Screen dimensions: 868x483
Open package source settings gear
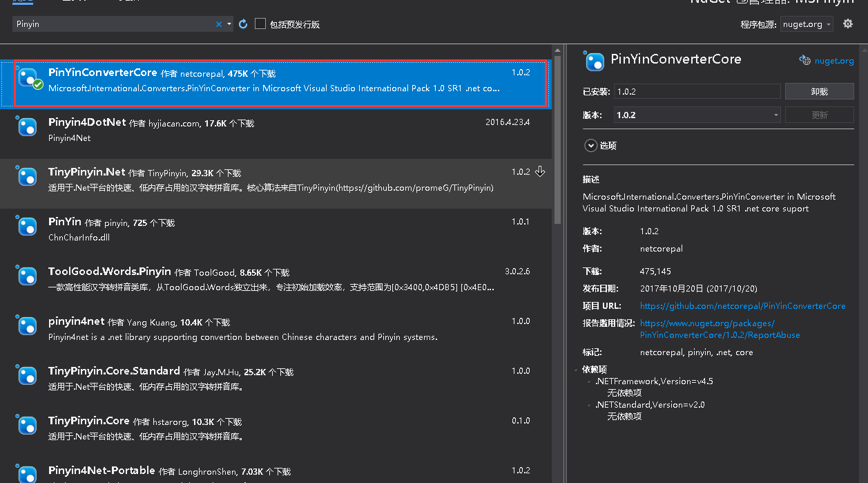pyautogui.click(x=848, y=24)
